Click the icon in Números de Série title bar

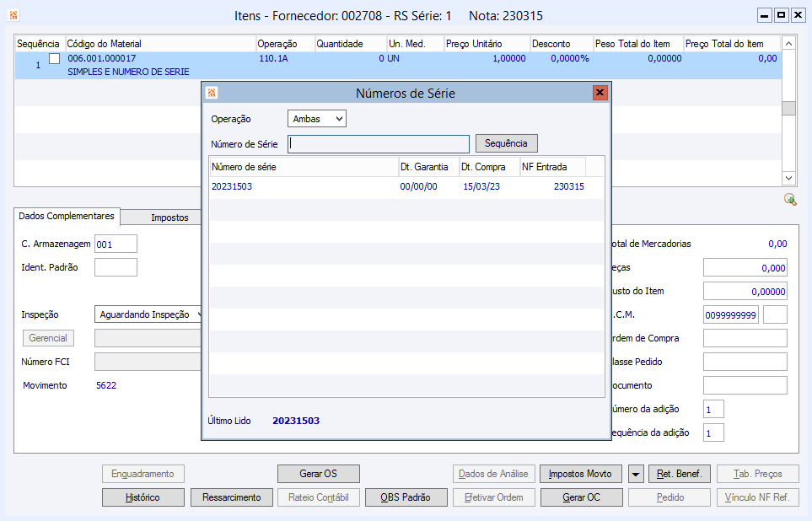(212, 93)
